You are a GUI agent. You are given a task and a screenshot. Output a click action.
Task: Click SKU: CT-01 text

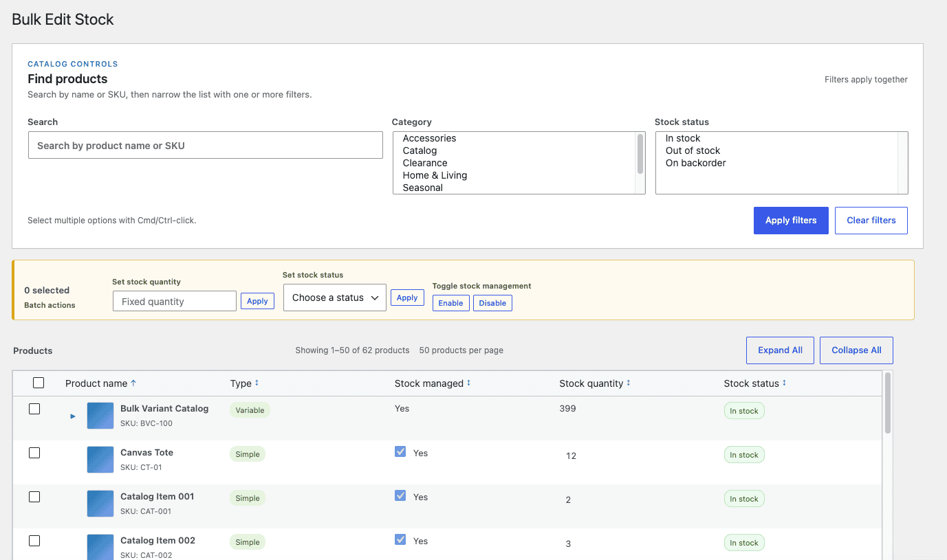[141, 467]
